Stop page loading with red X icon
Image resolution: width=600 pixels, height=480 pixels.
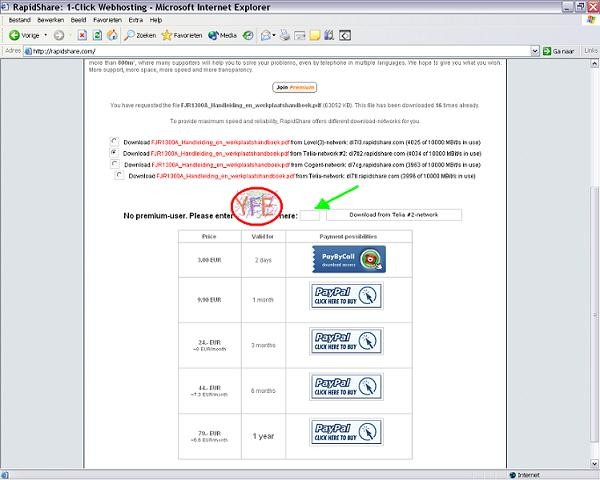tap(82, 35)
